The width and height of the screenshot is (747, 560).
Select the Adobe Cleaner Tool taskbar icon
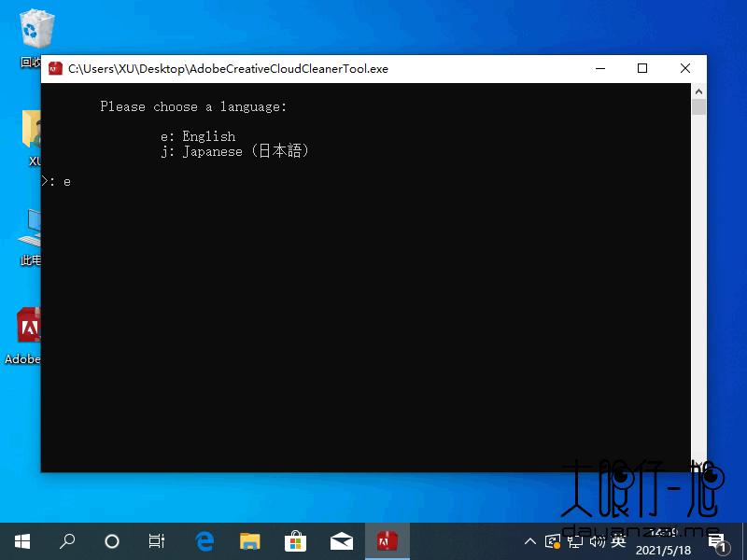pyautogui.click(x=387, y=540)
